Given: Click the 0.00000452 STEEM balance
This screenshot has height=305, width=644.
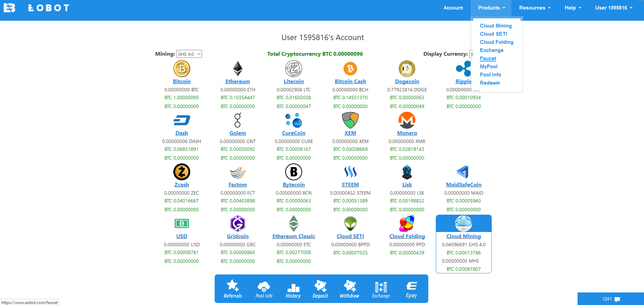Looking at the screenshot, I should pyautogui.click(x=350, y=193).
